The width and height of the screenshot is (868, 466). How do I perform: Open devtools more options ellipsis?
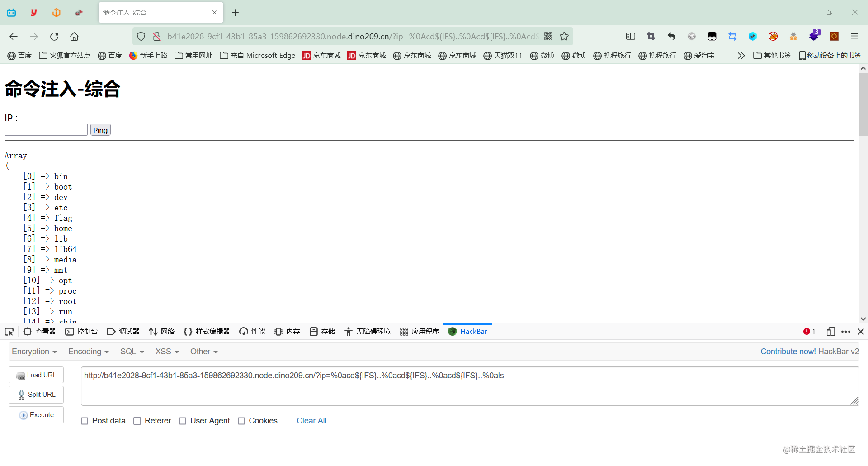(846, 332)
